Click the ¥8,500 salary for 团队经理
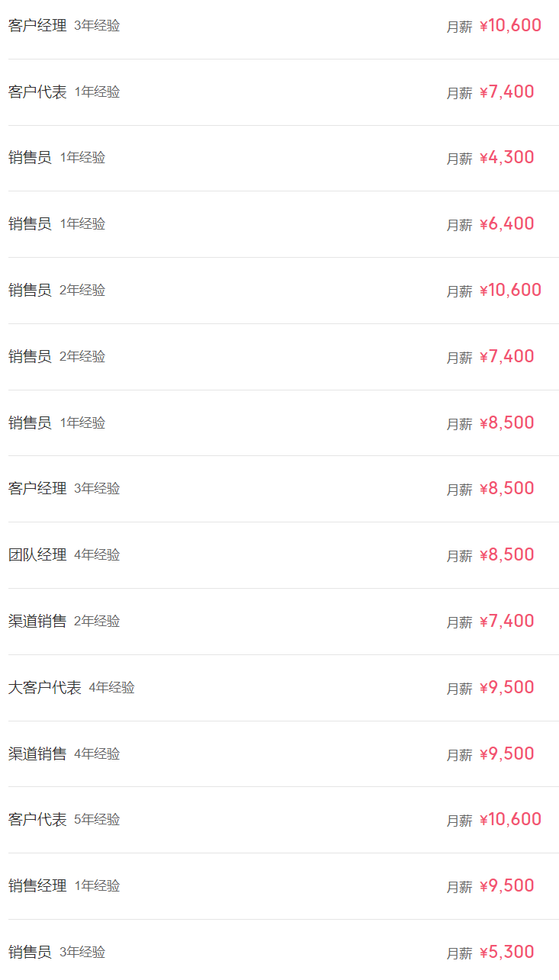 coord(506,555)
